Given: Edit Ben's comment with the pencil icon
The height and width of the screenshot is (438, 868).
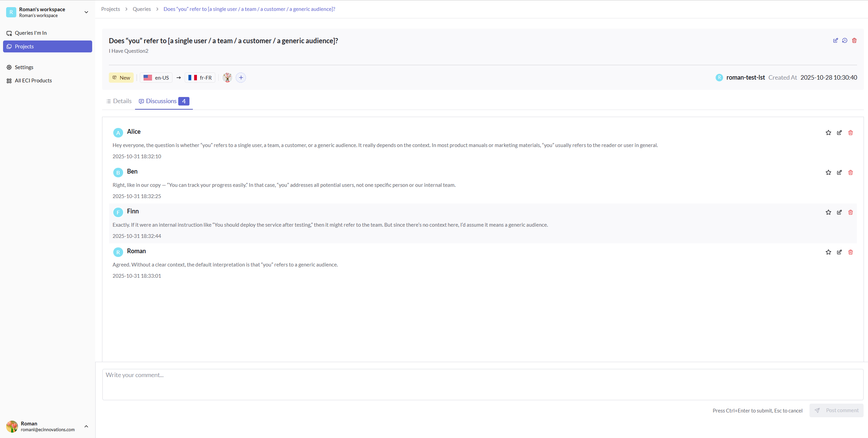Looking at the screenshot, I should [839, 173].
